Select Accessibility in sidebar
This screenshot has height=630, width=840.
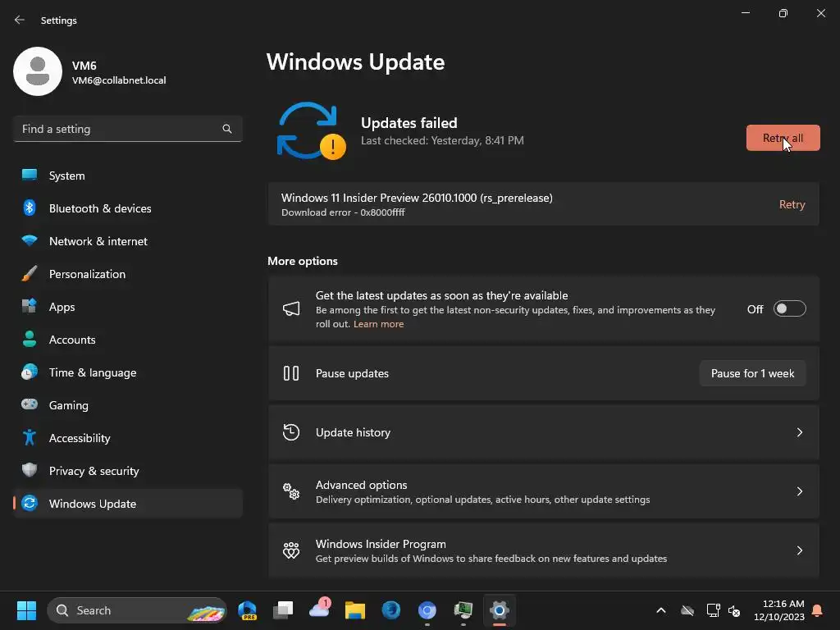(127, 438)
